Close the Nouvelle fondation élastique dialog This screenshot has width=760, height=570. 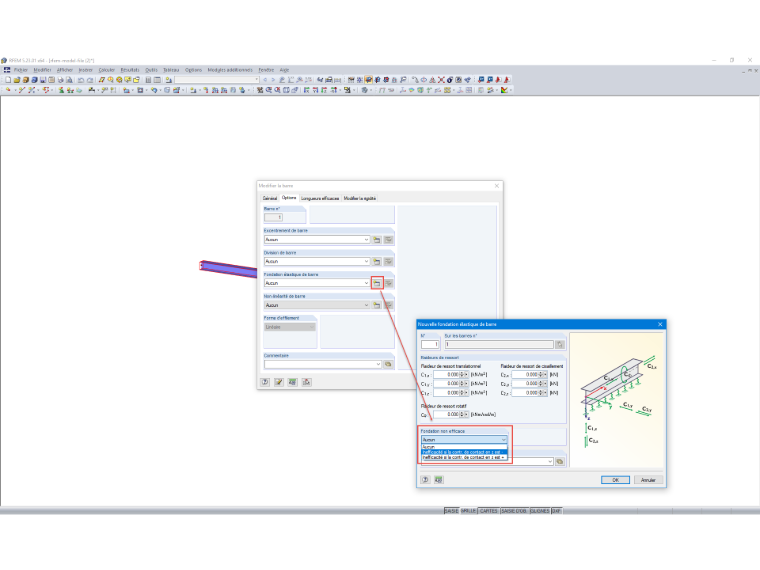pos(660,324)
